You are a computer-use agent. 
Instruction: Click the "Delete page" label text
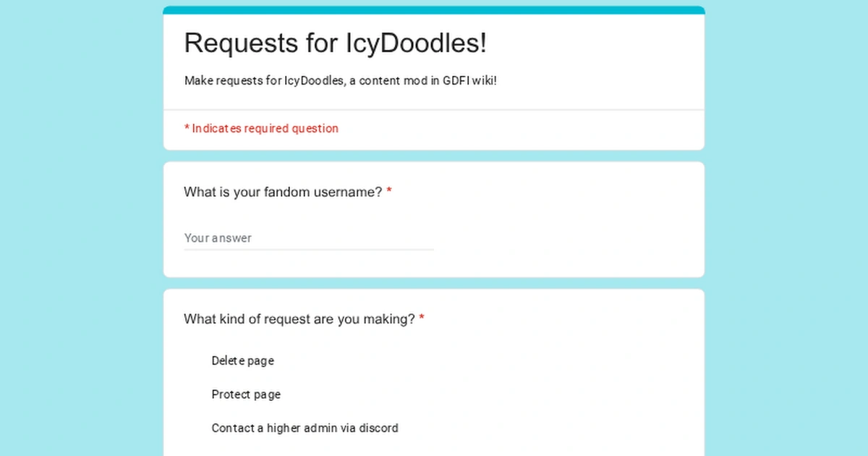[x=242, y=360]
